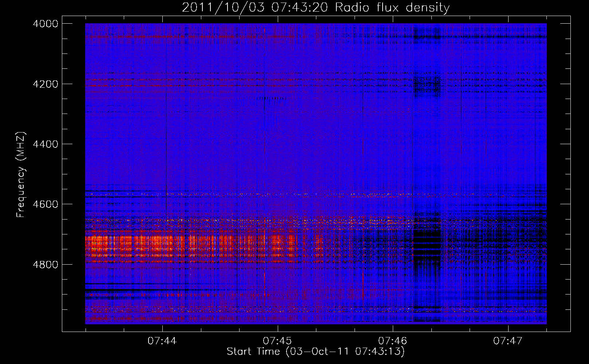The image size is (589, 364).
Task: Select the 4400 frequency axis label
Action: click(x=46, y=144)
